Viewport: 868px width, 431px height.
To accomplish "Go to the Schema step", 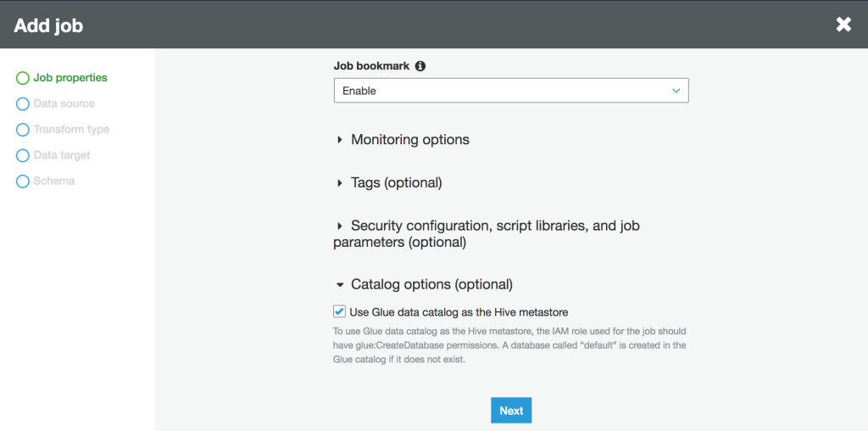I will click(53, 182).
